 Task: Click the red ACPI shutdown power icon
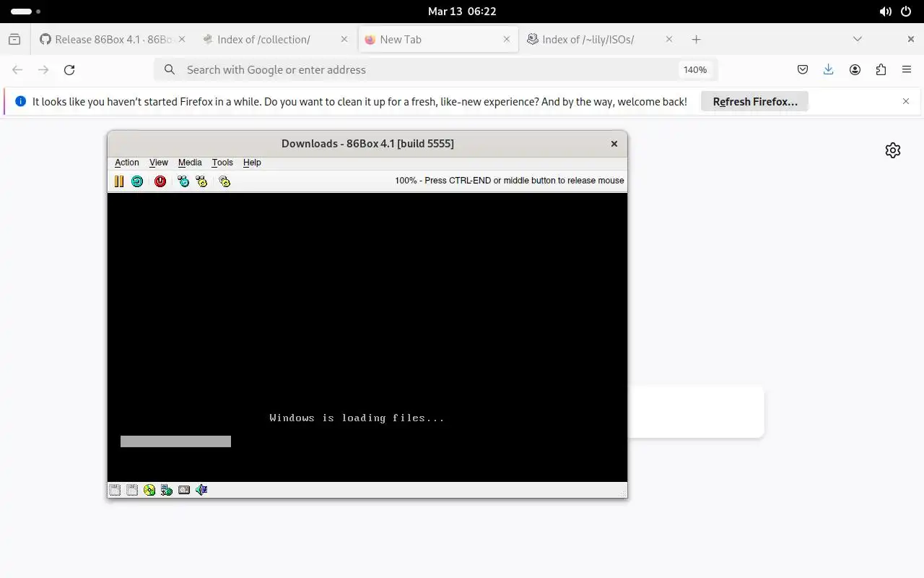pyautogui.click(x=160, y=181)
